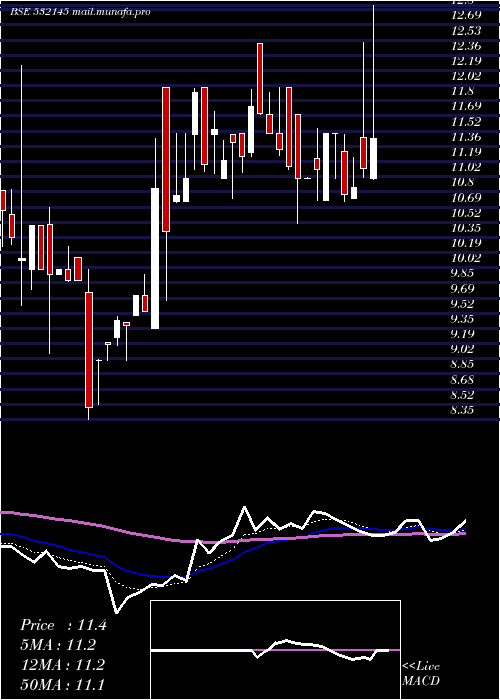Click the 'Price : 11.4' readout
Viewport: 500px width, 700px height.
(63, 625)
